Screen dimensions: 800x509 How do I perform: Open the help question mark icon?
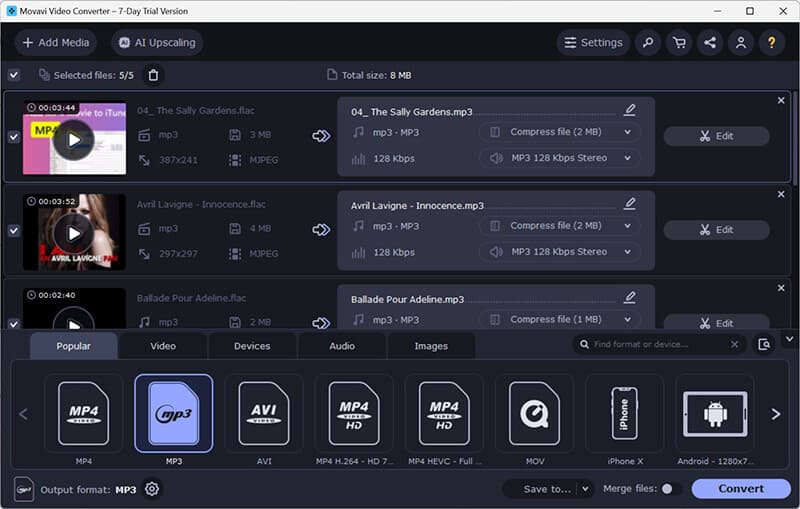tap(771, 42)
